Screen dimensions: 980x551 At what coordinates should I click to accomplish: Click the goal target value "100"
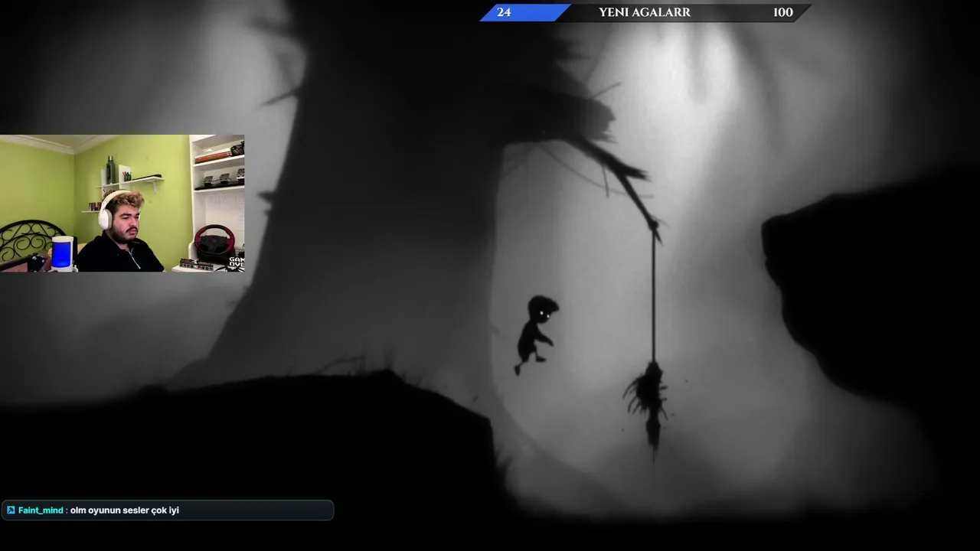pyautogui.click(x=783, y=12)
